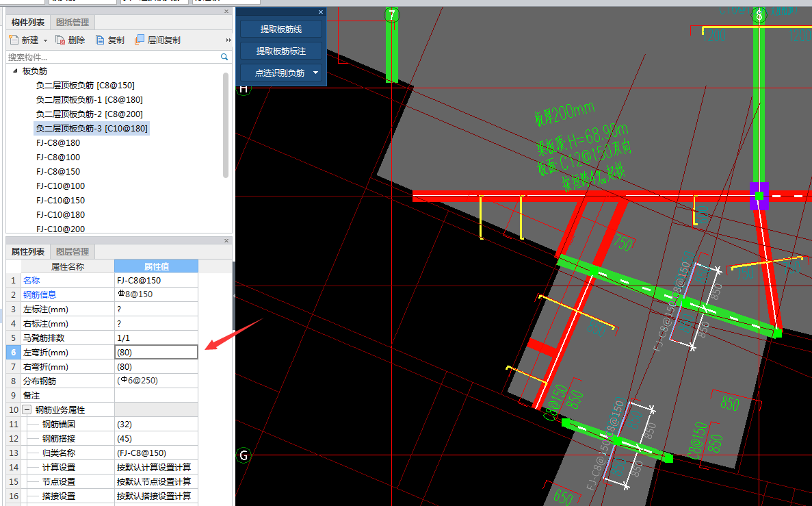Click the 属性名称 column header
Image resolution: width=812 pixels, height=506 pixels.
click(x=67, y=266)
